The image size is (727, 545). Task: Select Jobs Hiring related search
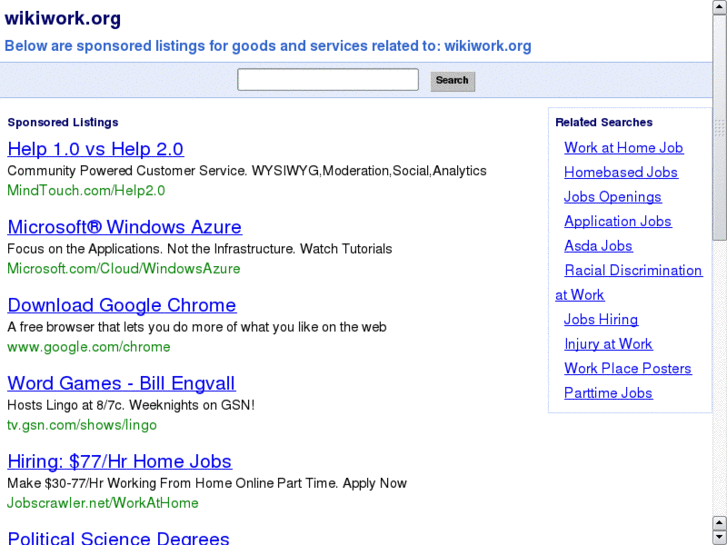[601, 320]
